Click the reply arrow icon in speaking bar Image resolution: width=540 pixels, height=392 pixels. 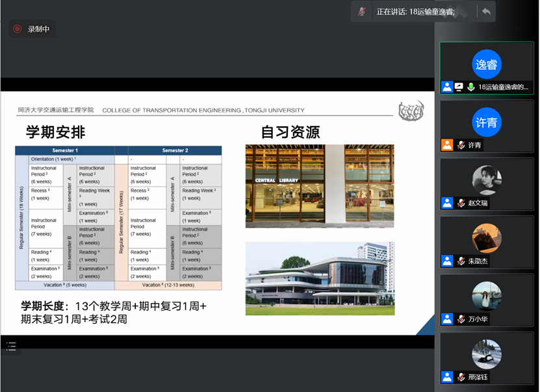pos(485,11)
